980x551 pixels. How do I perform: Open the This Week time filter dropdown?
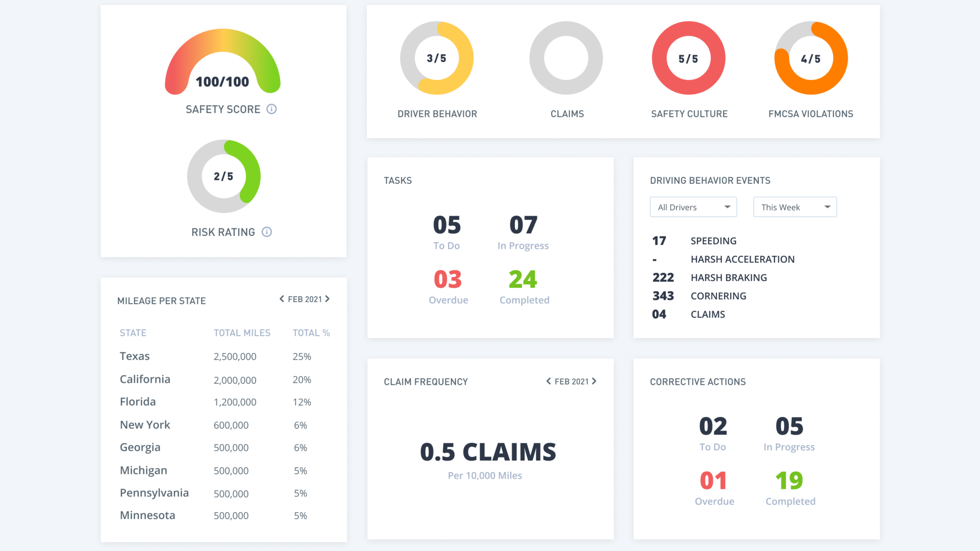coord(795,207)
